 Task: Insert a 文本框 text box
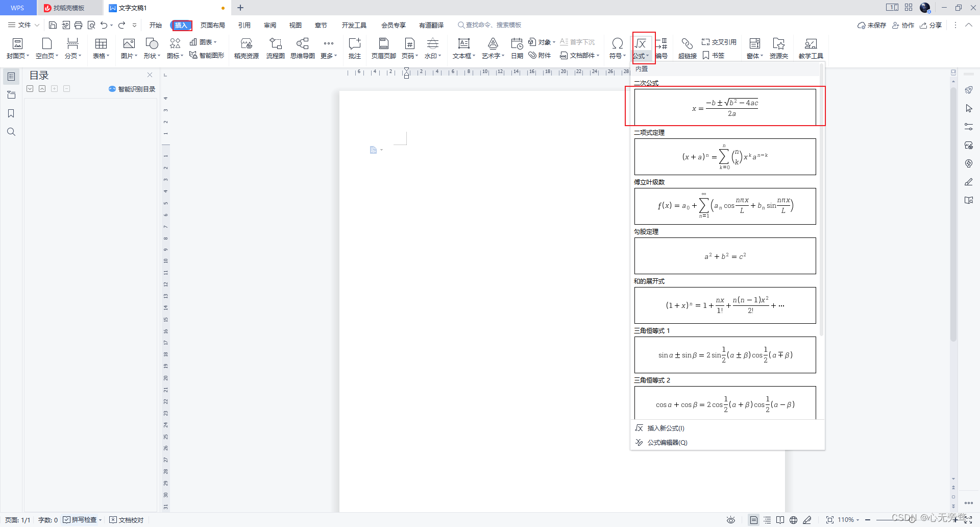464,49
